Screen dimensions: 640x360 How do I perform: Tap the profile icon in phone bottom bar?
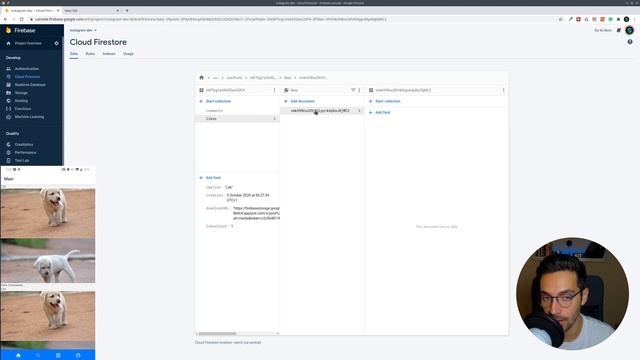[x=78, y=356]
